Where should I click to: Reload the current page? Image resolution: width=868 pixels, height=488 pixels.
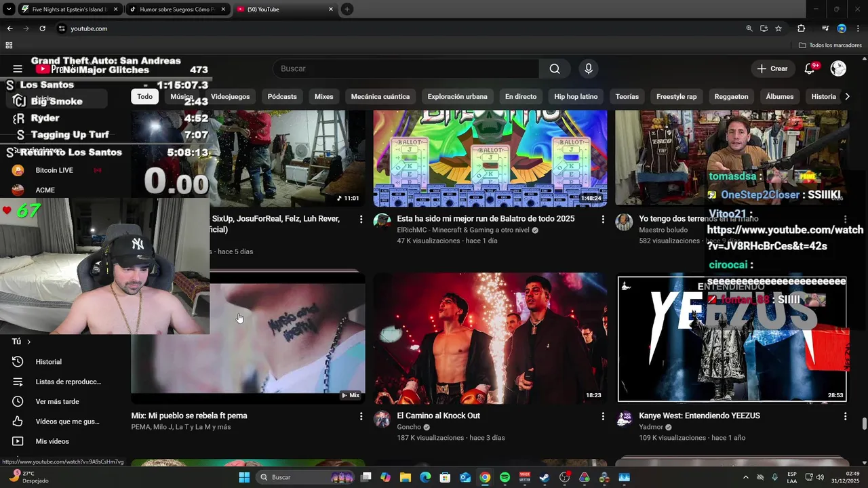coord(42,28)
